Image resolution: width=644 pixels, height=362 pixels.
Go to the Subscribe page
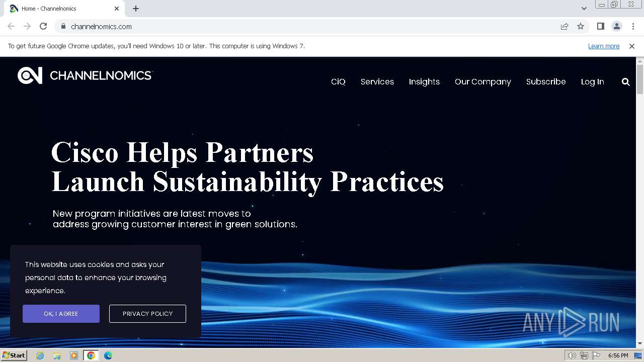pyautogui.click(x=546, y=81)
